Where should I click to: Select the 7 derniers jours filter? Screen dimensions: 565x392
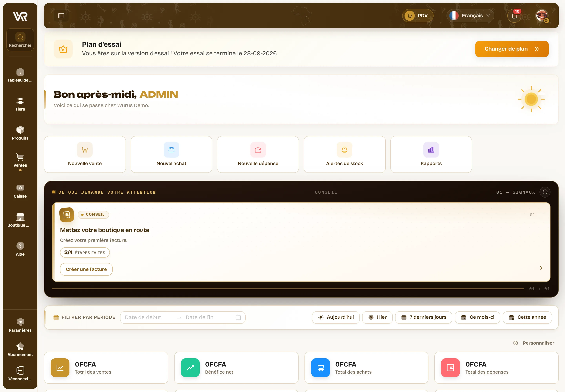[424, 317]
